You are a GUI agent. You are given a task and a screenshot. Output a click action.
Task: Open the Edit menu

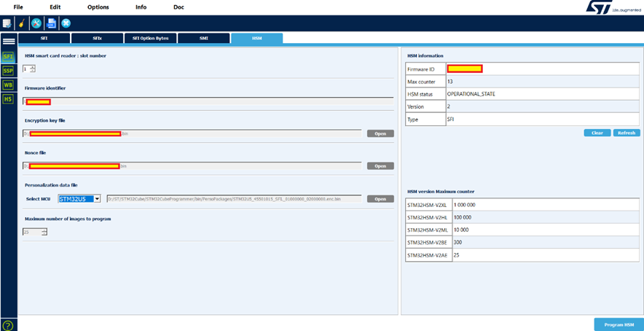click(x=55, y=7)
